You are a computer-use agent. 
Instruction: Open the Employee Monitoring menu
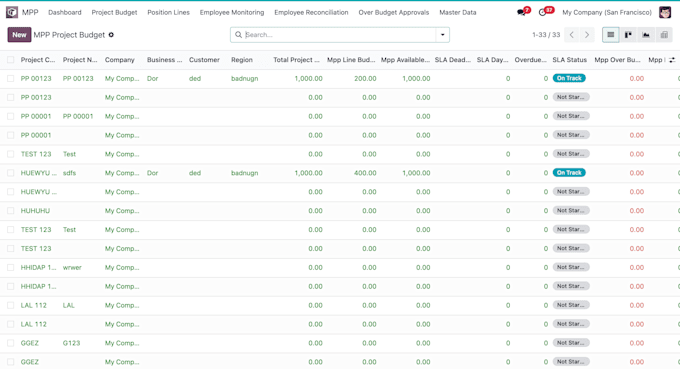tap(232, 13)
